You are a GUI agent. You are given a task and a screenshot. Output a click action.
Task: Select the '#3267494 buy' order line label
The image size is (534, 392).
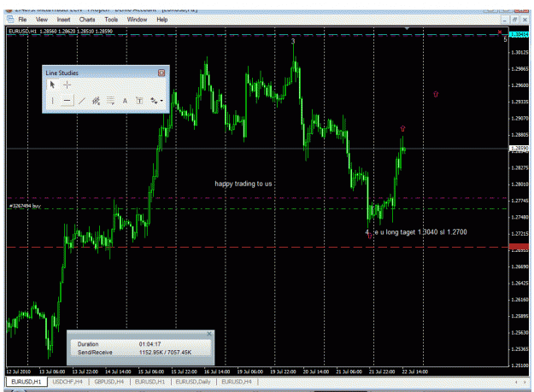[25, 206]
